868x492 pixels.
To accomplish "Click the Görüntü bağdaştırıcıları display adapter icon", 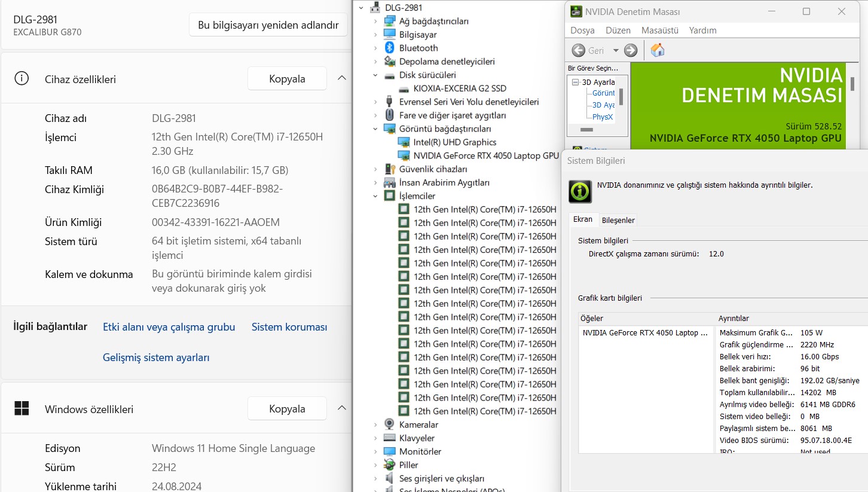I will click(x=389, y=129).
